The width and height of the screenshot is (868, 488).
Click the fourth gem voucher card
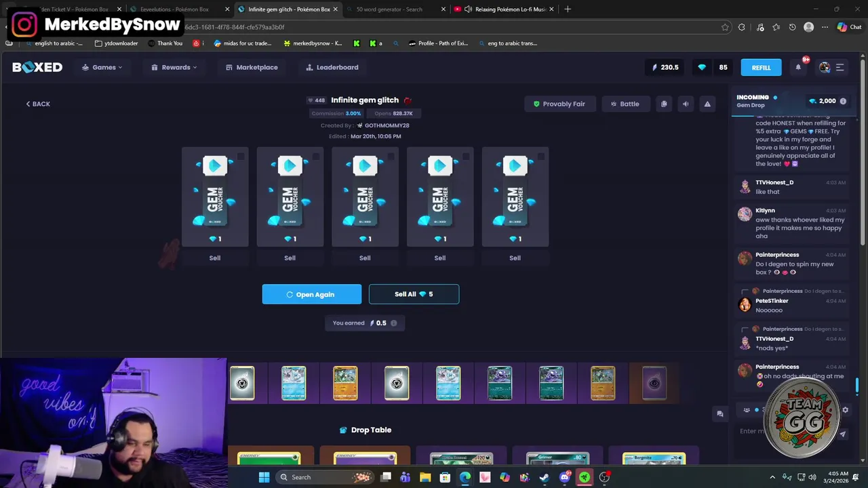439,197
